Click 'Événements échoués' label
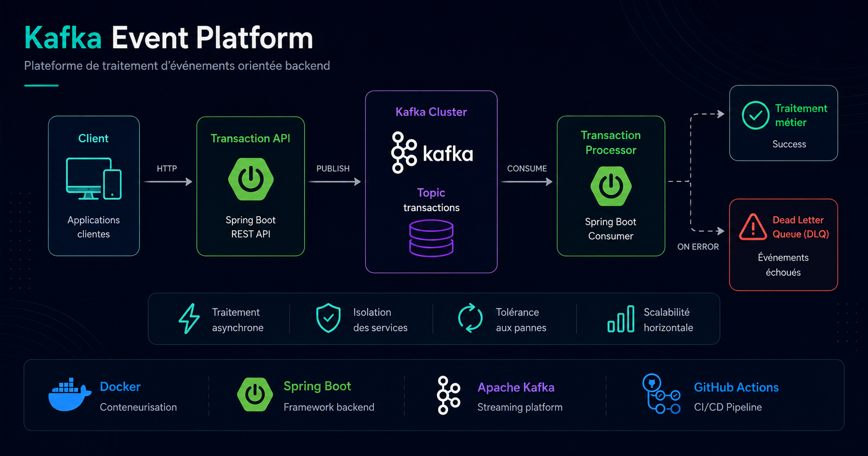 pos(783,265)
